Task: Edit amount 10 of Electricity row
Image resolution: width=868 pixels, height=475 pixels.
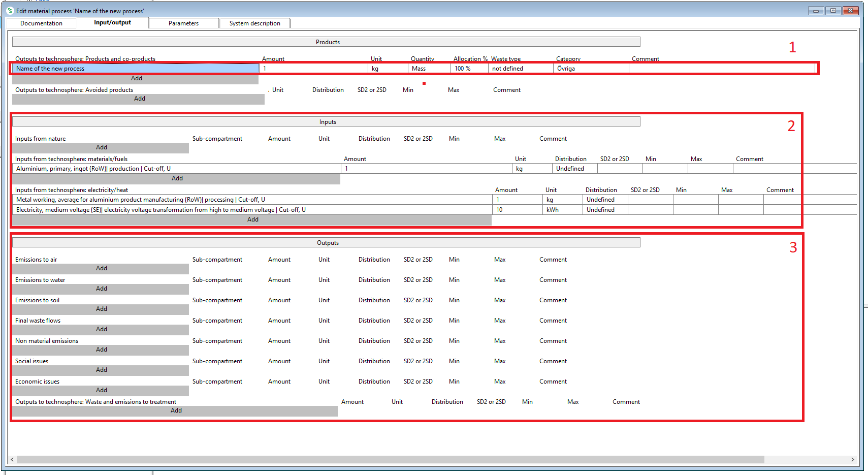Action: click(x=518, y=210)
